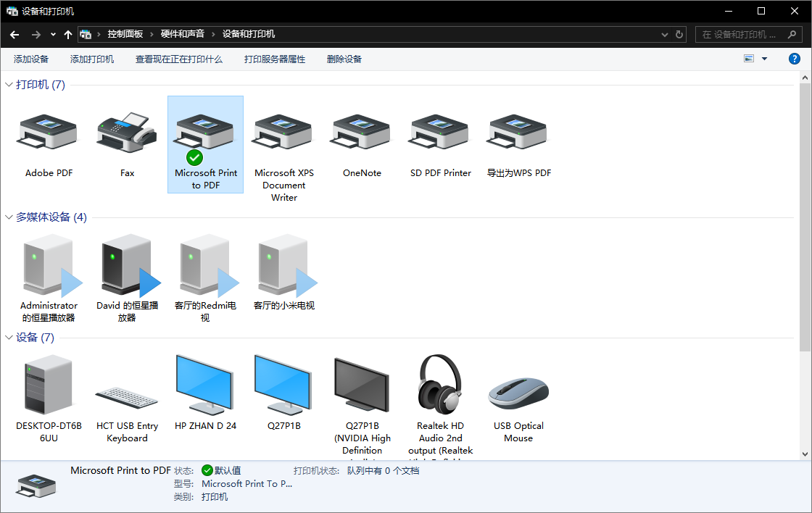Screen dimensions: 812x513
Task: Collapse the 多媒体设备 (4) group
Action: [x=9, y=217]
